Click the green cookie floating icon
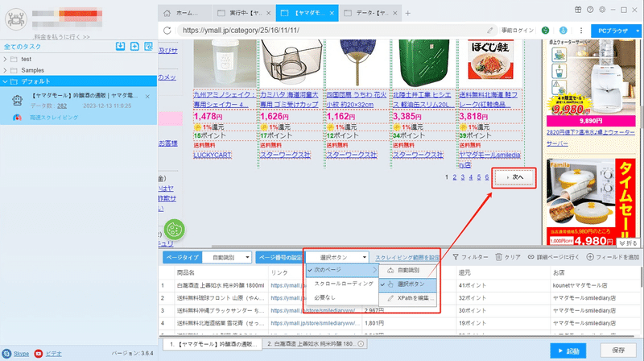The image size is (644, 361). click(x=175, y=230)
